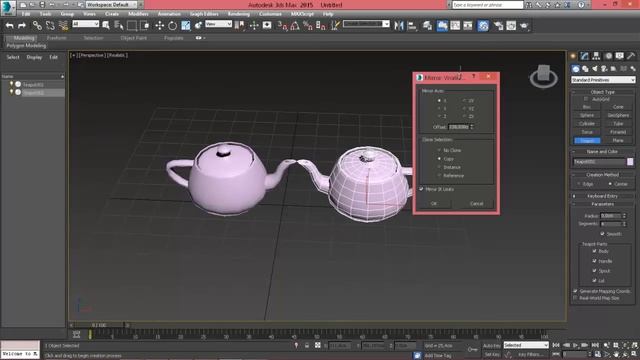Collapse the Parameters rollout
The height and width of the screenshot is (360, 640).
pyautogui.click(x=603, y=204)
